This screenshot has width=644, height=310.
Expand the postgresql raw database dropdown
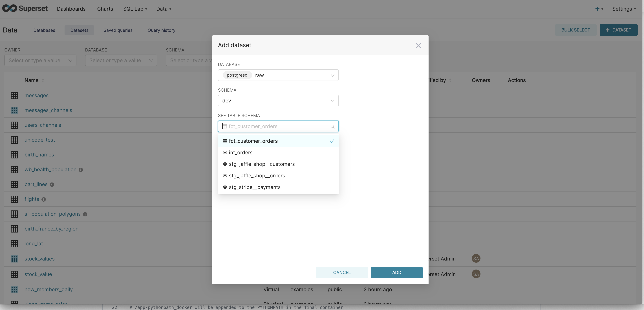click(x=278, y=75)
